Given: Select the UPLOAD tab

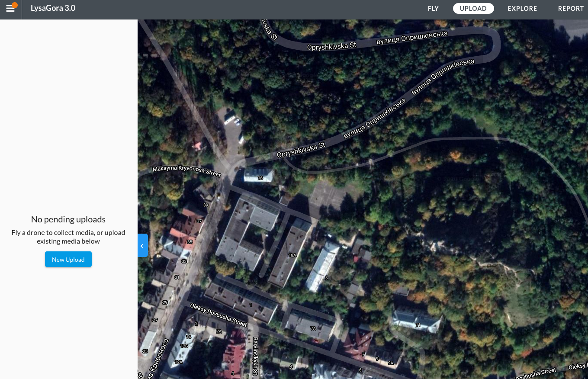Looking at the screenshot, I should coord(473,8).
